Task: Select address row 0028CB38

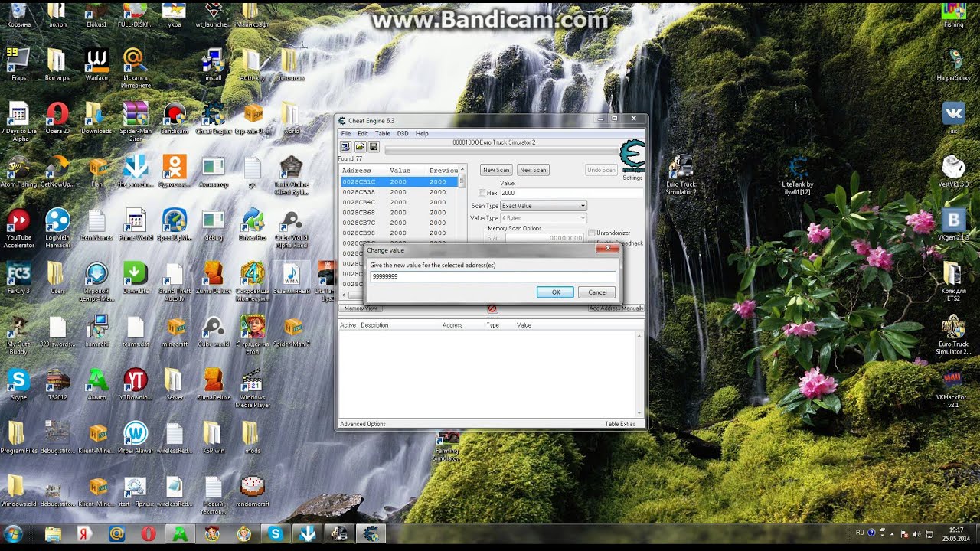Action: tap(399, 192)
